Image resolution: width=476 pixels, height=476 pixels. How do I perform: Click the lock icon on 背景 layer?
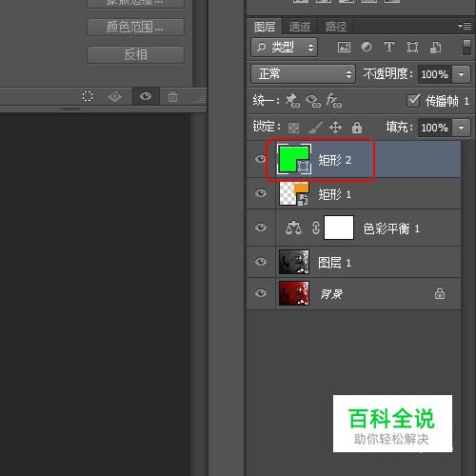(x=440, y=293)
